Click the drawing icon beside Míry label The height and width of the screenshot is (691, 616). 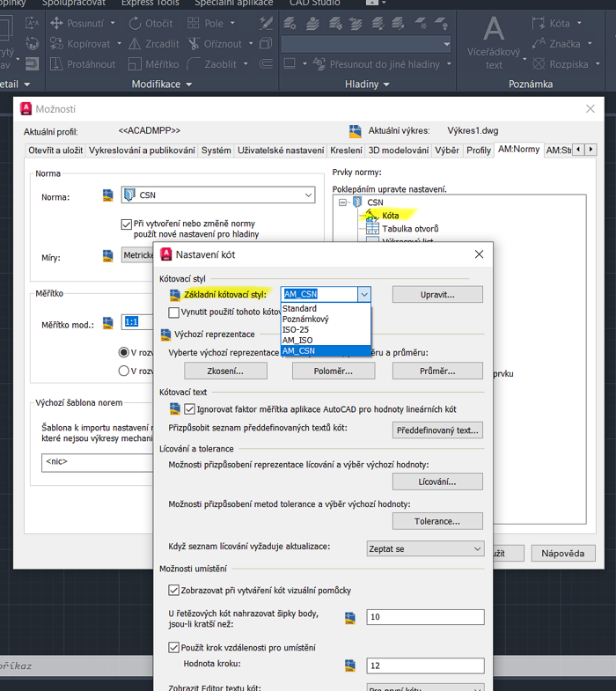(x=107, y=255)
